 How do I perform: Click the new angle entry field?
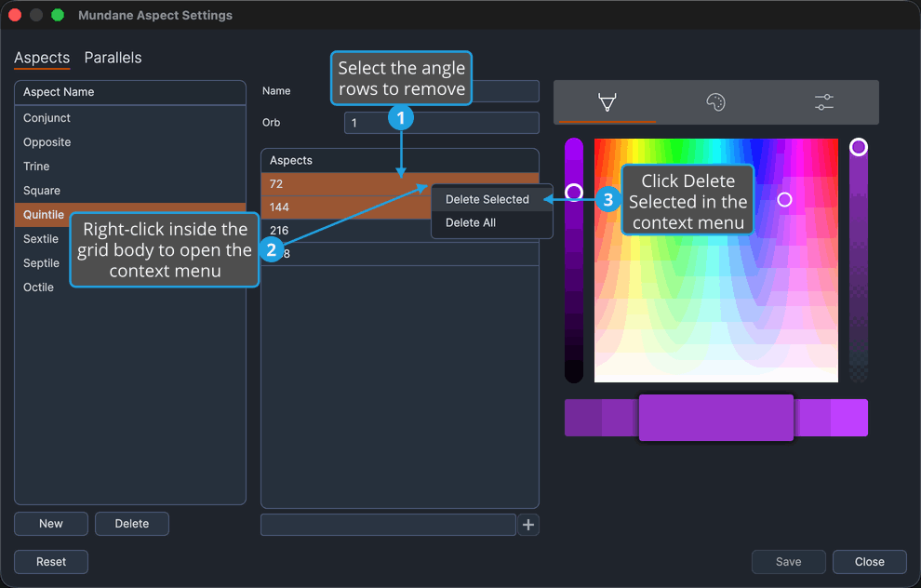point(388,525)
